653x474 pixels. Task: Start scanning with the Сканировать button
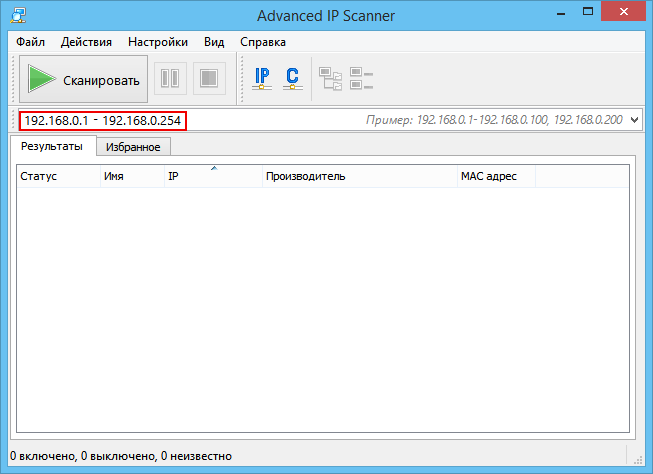pyautogui.click(x=84, y=79)
